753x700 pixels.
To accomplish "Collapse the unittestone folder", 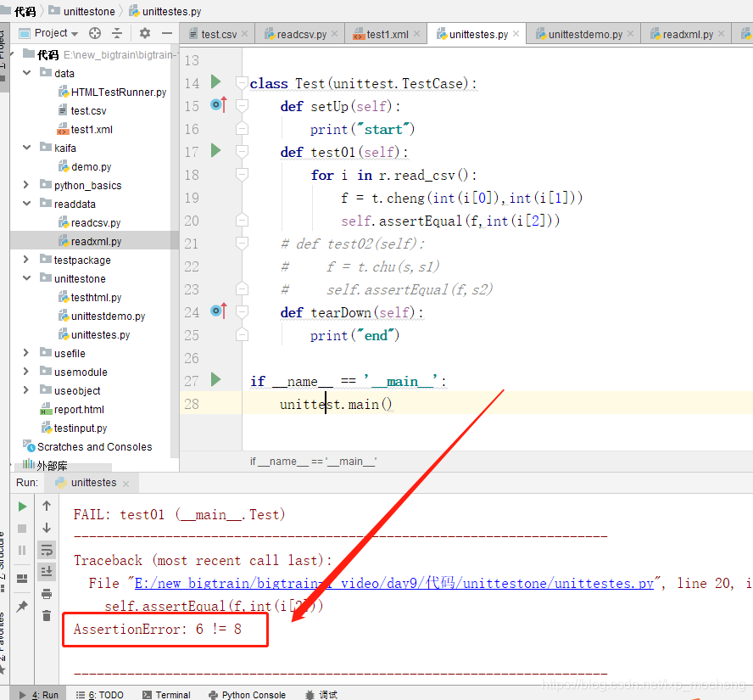I will coord(27,278).
